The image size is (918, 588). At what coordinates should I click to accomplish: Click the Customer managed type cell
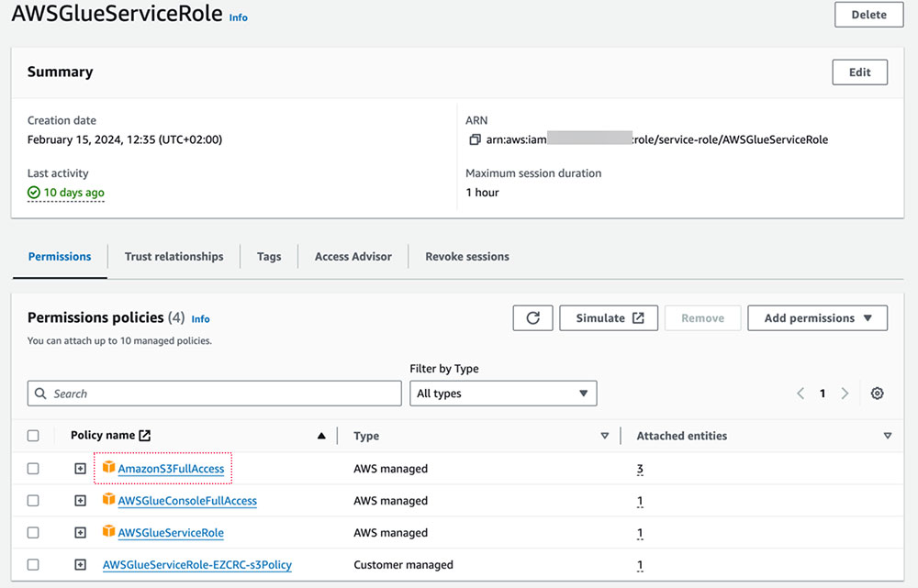[403, 564]
